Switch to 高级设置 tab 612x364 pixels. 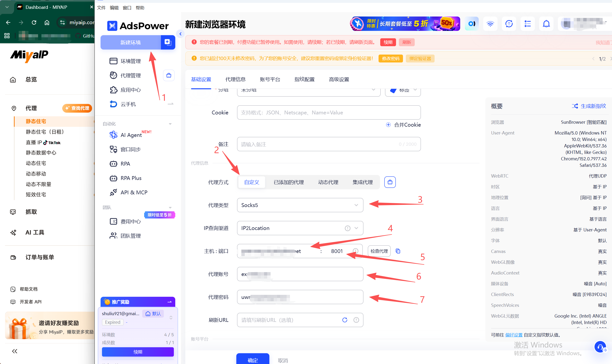[x=339, y=79]
